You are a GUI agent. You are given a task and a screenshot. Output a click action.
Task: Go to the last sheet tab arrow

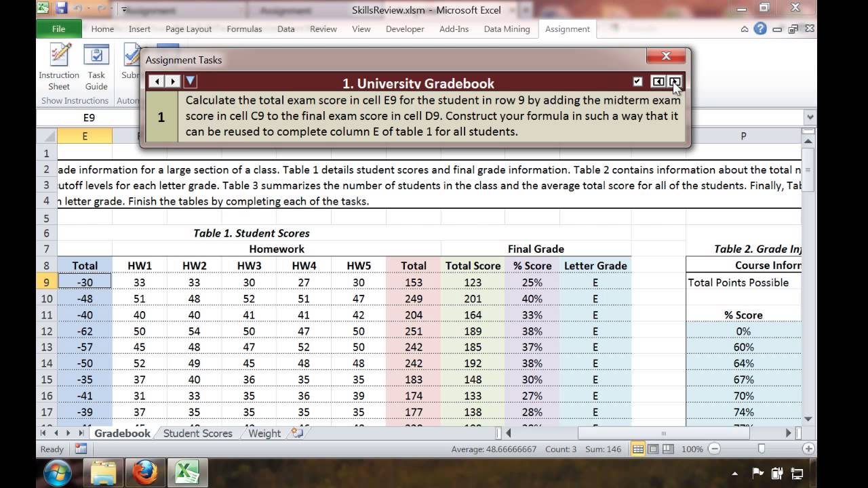click(81, 432)
